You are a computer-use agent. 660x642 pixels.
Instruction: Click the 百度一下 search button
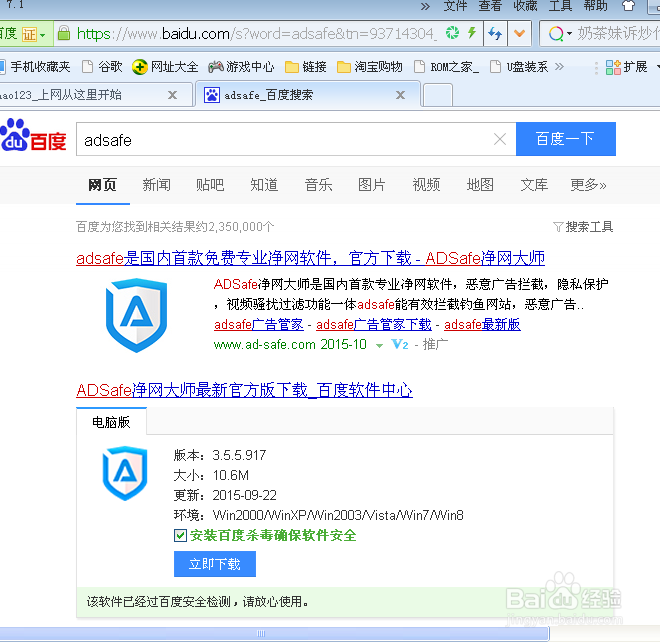click(x=566, y=139)
